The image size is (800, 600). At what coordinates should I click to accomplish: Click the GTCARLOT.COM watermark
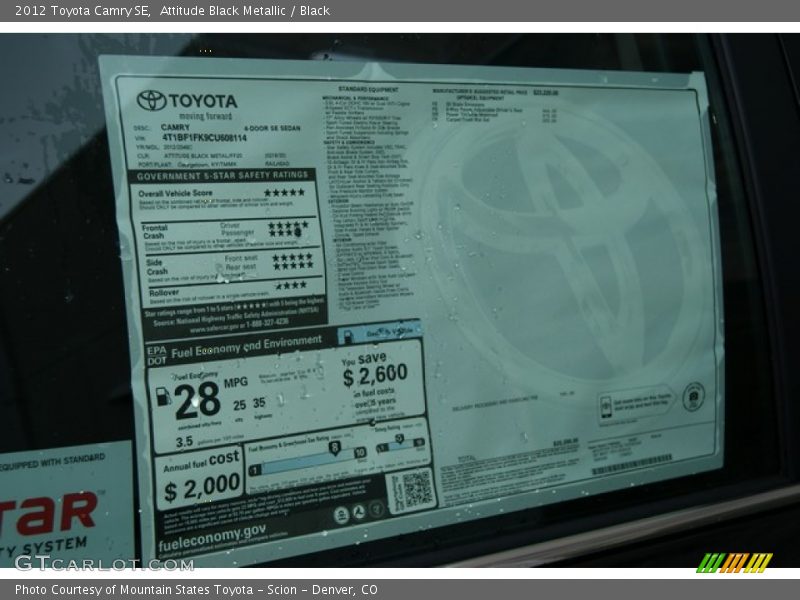pyautogui.click(x=103, y=563)
